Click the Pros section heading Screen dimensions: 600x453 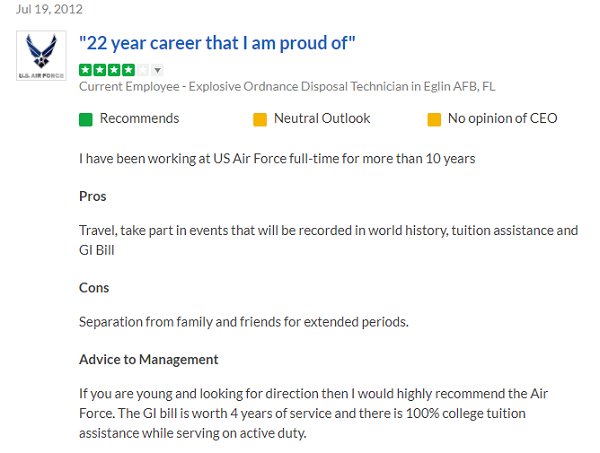point(93,196)
